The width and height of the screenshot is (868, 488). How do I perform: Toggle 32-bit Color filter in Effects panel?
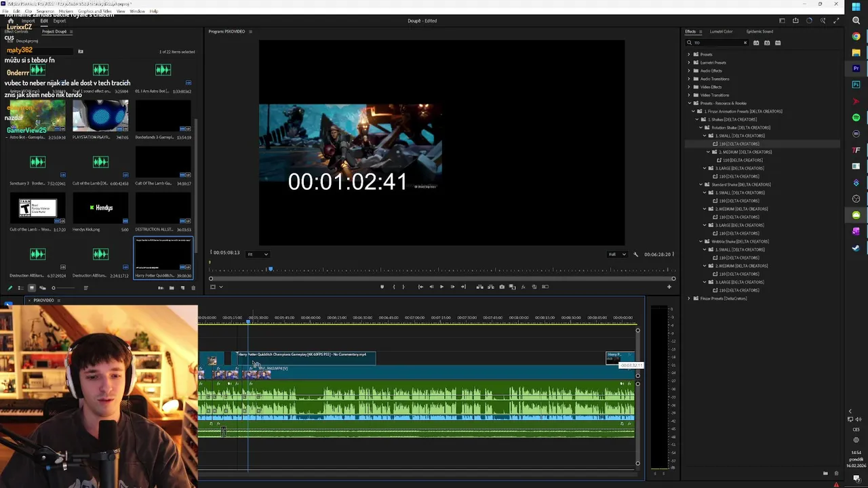(x=767, y=43)
